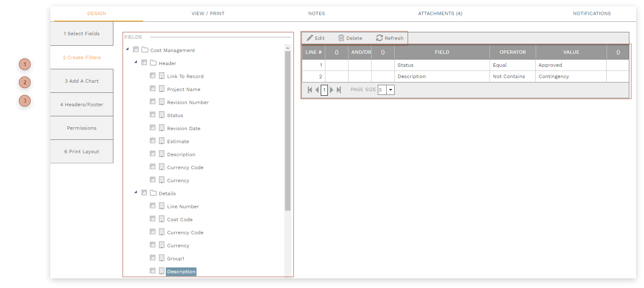Open the Page Size dropdown
The width and height of the screenshot is (644, 288).
point(390,90)
